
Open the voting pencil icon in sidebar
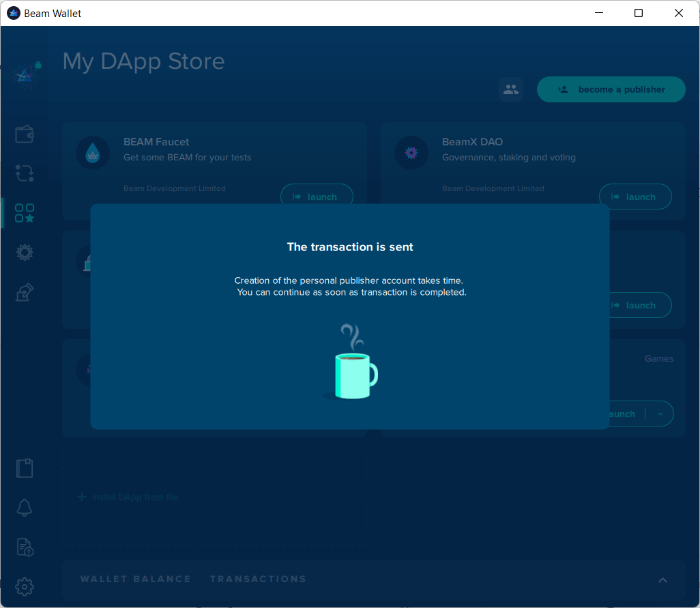pos(25,293)
